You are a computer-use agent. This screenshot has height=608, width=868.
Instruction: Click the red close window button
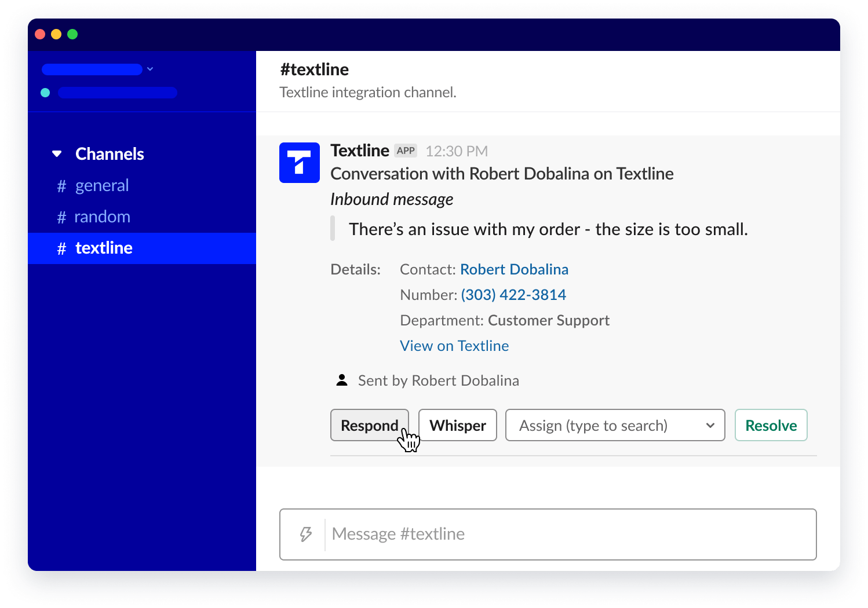point(40,34)
